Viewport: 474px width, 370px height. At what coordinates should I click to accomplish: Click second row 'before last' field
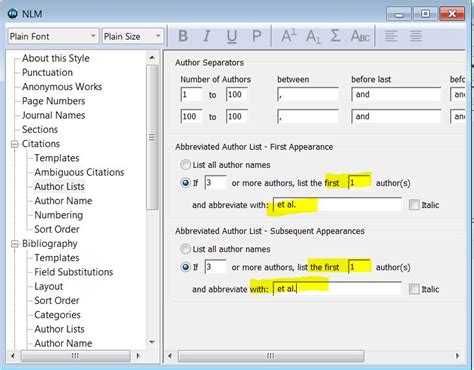pyautogui.click(x=396, y=117)
